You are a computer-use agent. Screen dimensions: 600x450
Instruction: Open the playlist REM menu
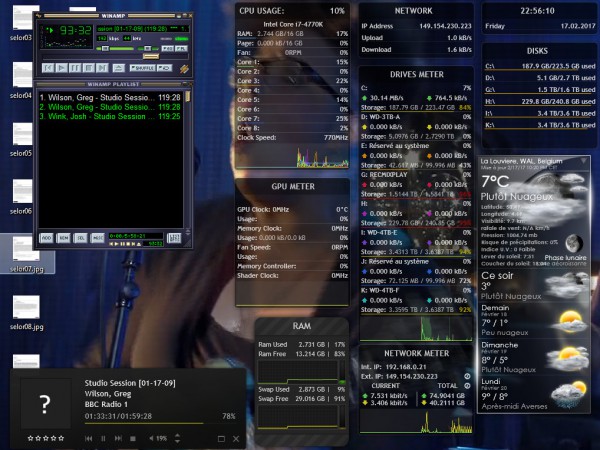pyautogui.click(x=63, y=238)
